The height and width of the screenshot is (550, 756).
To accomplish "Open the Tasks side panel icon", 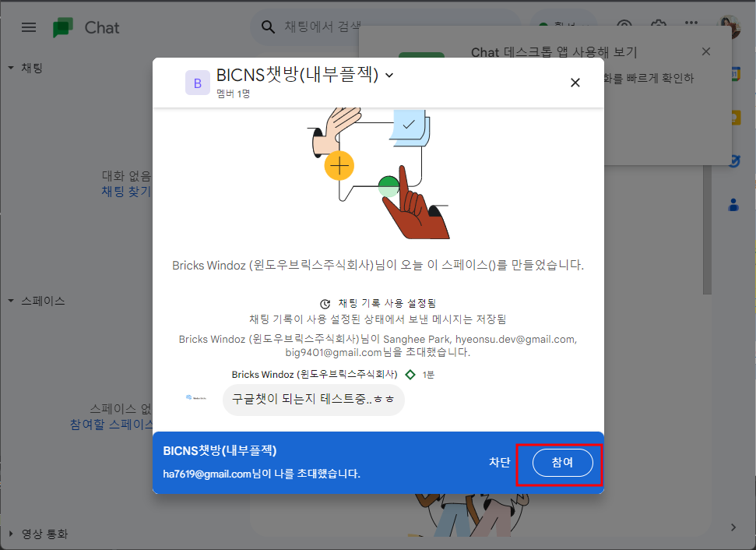I will point(734,160).
